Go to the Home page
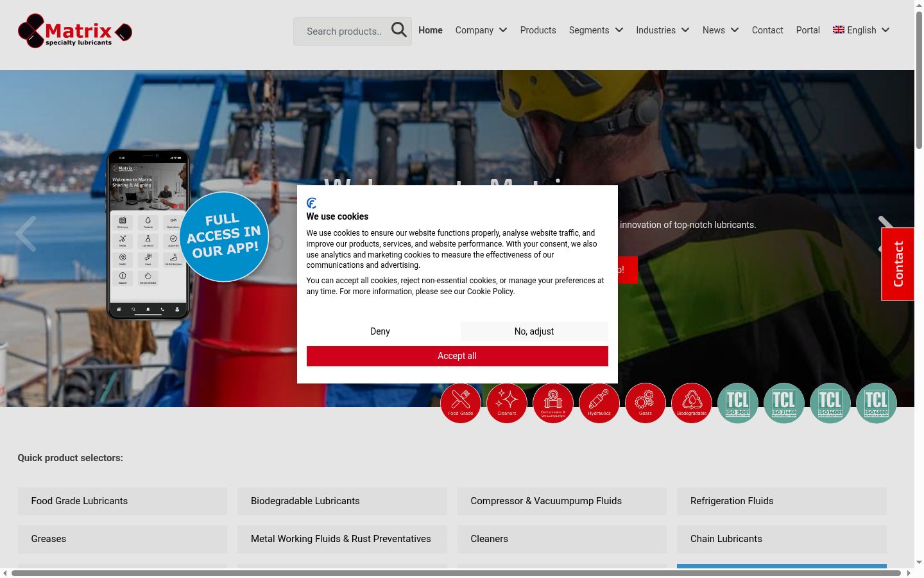924x578 pixels. [x=431, y=30]
